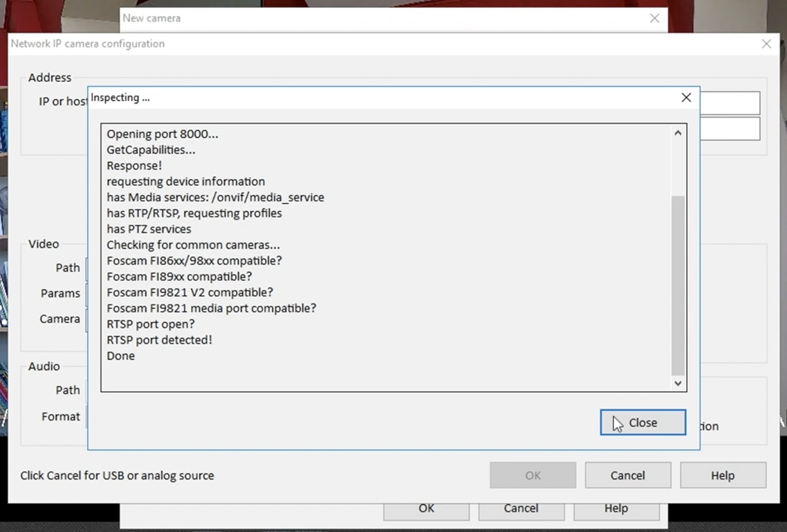
Task: Click scroll up arrow in inspection log
Action: 678,133
